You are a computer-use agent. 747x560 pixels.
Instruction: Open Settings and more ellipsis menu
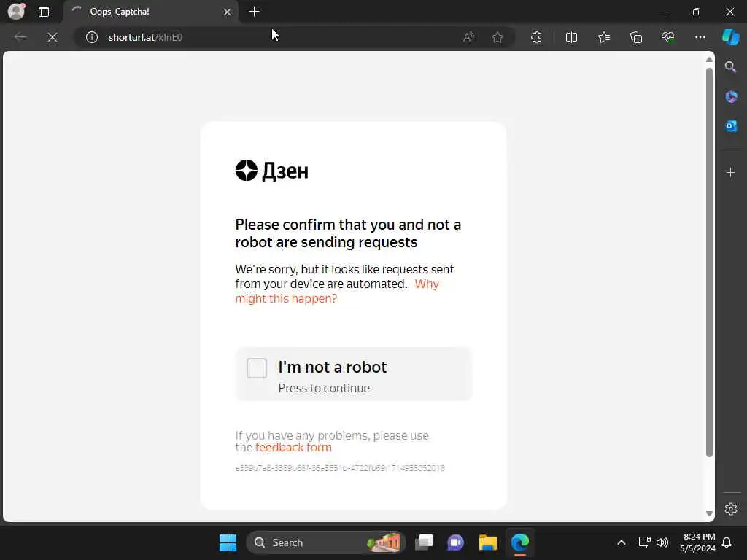700,37
